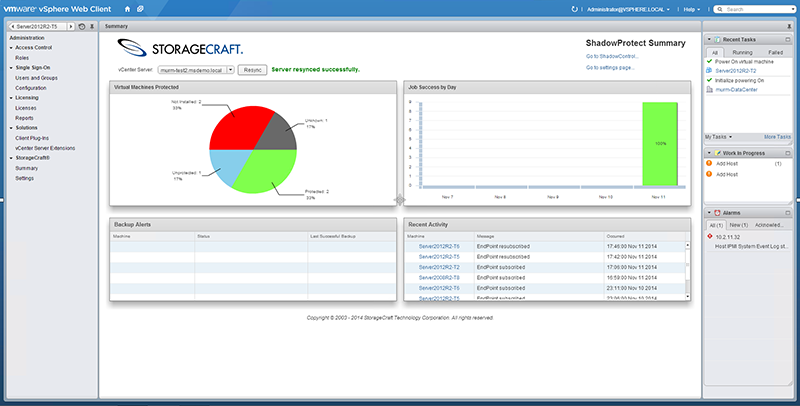Open the Help dropdown menu
This screenshot has height=406, width=800.
(x=692, y=9)
